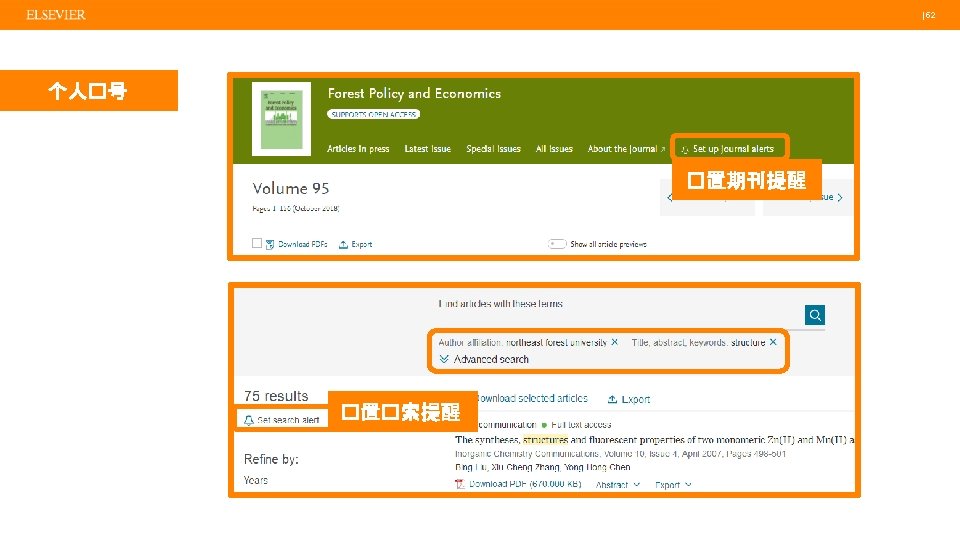
Task: Expand the Advanced search chevron
Action: (444, 359)
